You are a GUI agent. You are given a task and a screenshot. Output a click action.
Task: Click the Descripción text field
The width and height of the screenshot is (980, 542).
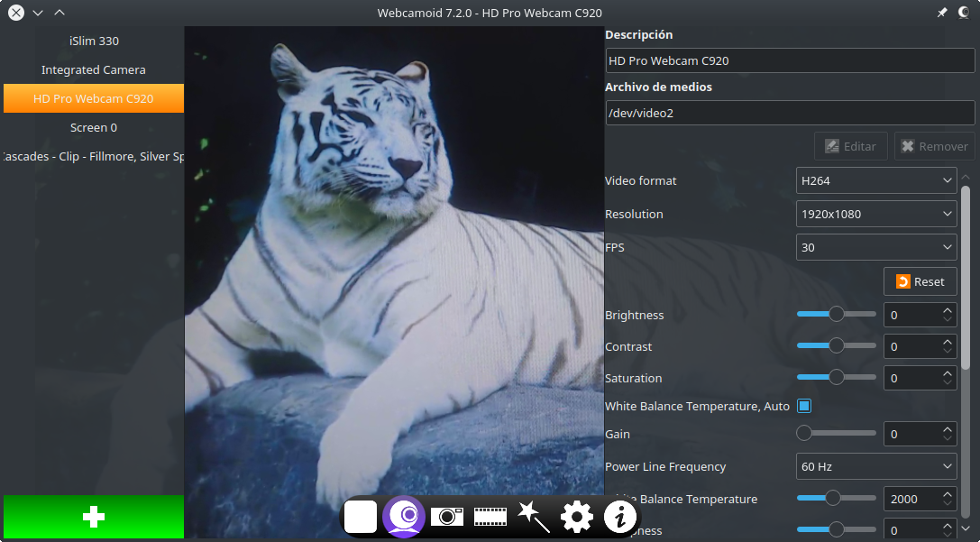[790, 60]
